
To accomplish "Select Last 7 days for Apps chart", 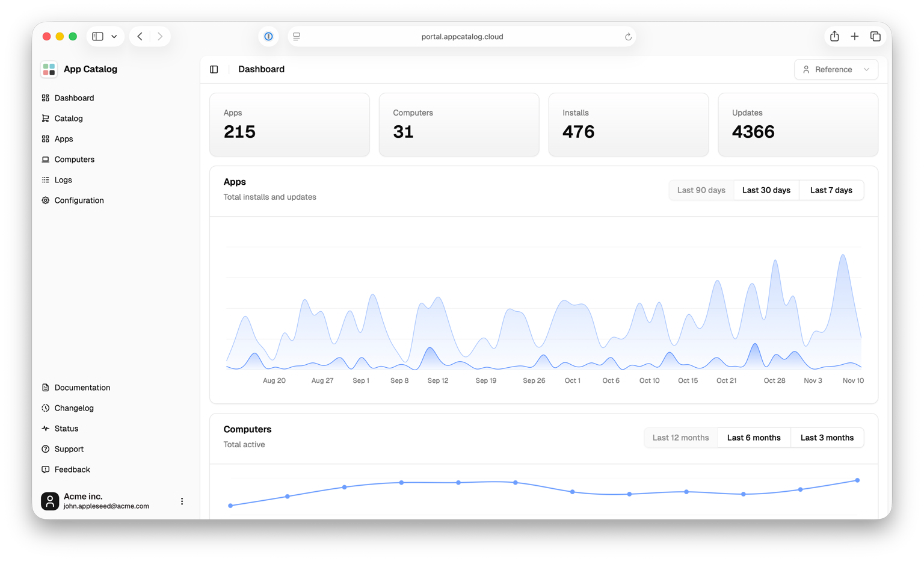I will click(831, 190).
